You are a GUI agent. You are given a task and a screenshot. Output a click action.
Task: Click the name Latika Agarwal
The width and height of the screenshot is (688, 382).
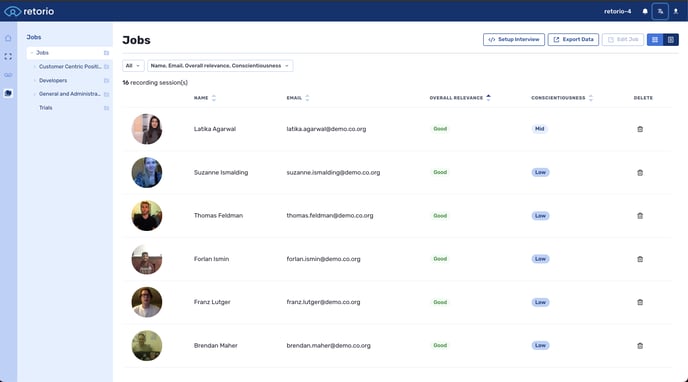tap(215, 129)
